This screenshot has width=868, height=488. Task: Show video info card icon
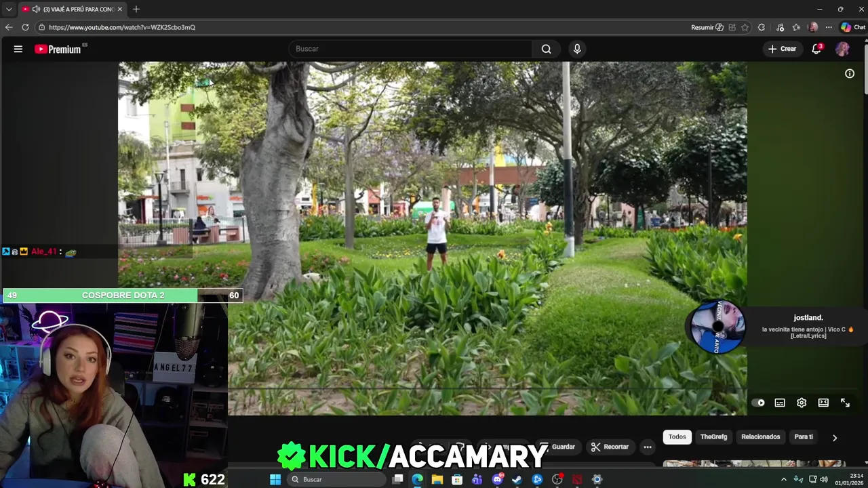pyautogui.click(x=850, y=73)
